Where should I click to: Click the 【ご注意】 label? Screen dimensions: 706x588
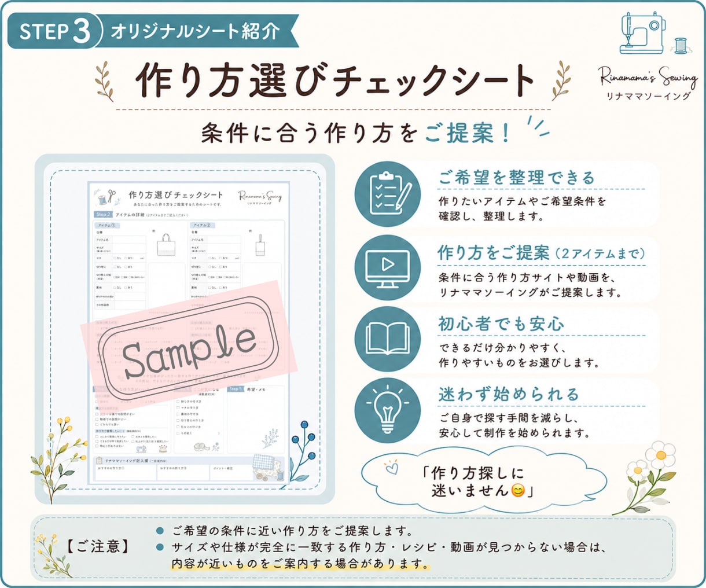pyautogui.click(x=97, y=546)
